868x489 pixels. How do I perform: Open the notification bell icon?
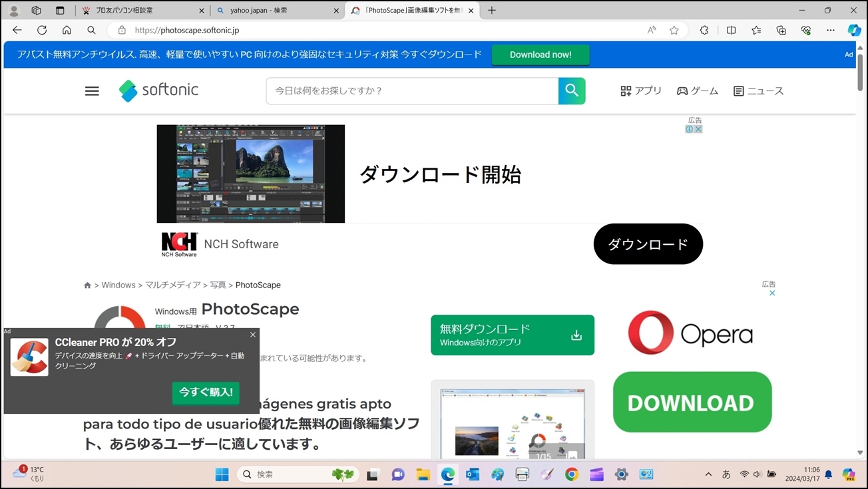pyautogui.click(x=829, y=474)
